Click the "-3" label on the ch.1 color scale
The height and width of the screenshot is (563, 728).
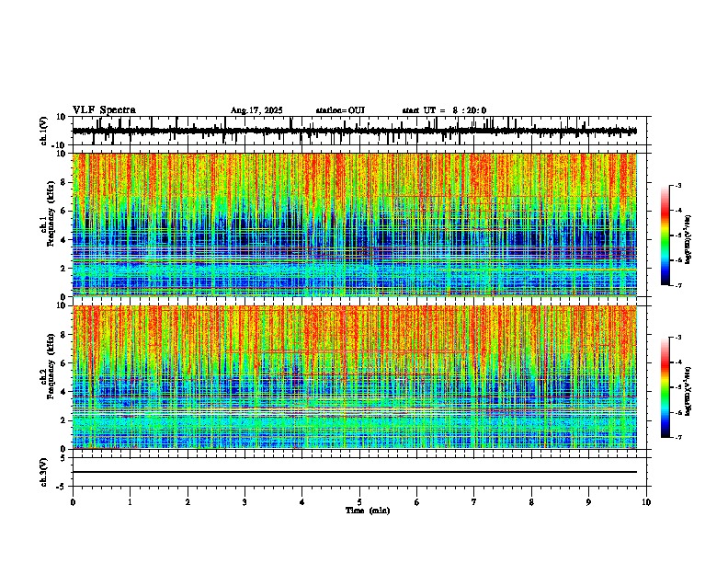[x=677, y=185]
